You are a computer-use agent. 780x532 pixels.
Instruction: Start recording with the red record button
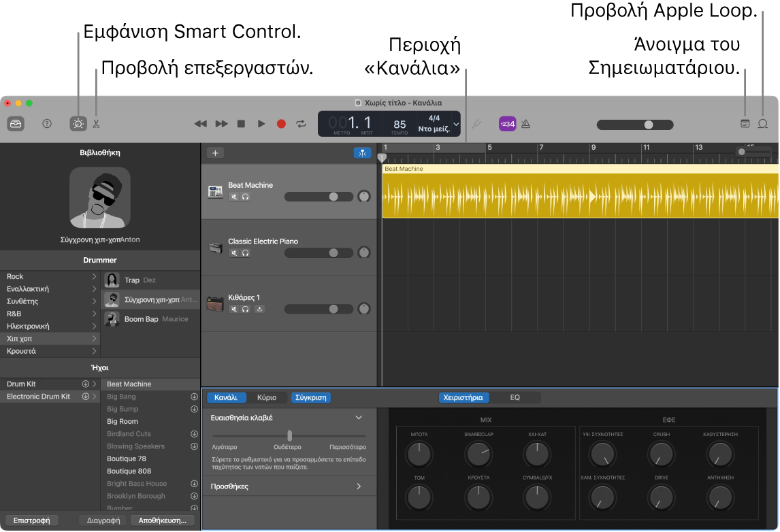(x=281, y=124)
